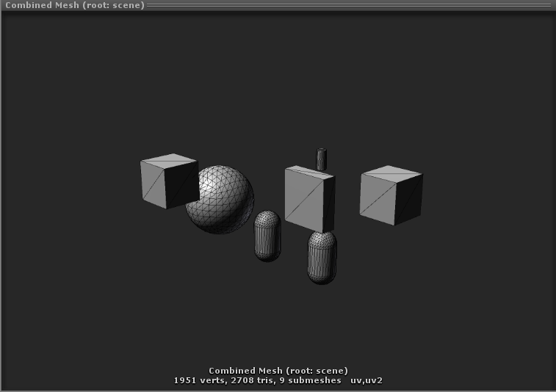The height and width of the screenshot is (392, 556).
Task: Click the lowest capsule under the middle cube
Action: (x=322, y=258)
